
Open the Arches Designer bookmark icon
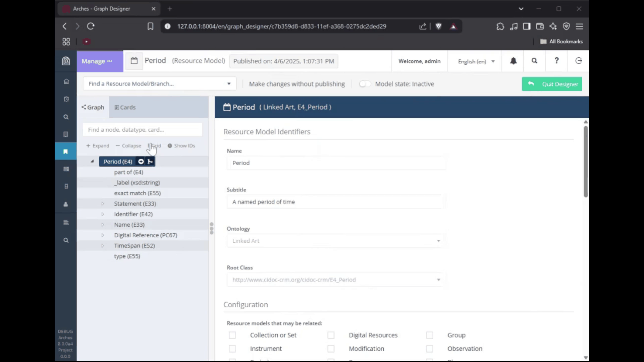tap(66, 152)
